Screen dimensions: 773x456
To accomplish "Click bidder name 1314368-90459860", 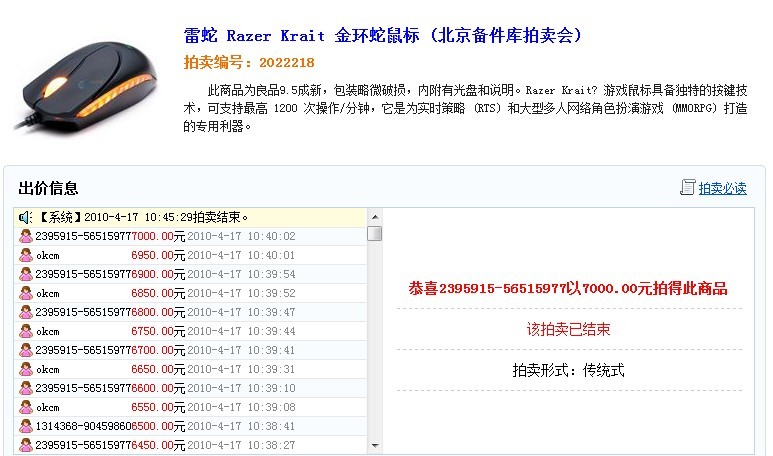I will (x=83, y=426).
